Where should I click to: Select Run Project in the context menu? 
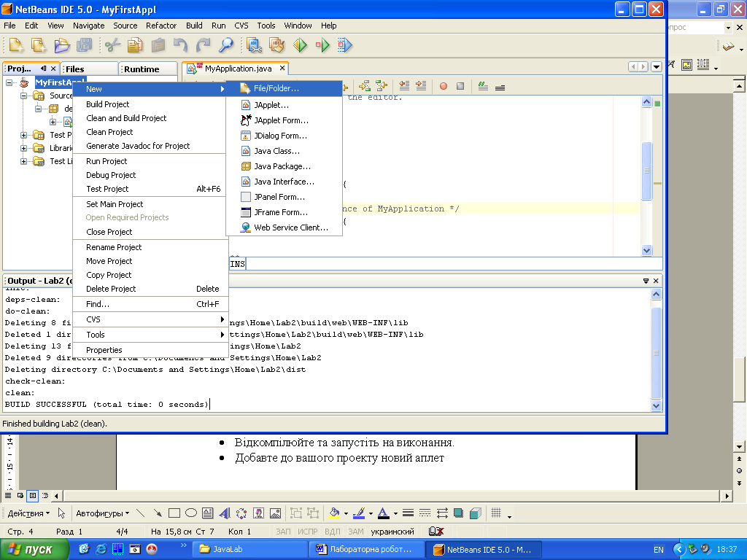150,161
